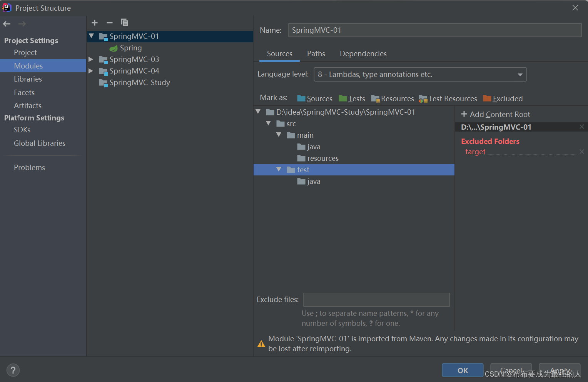
Task: Switch to the Sources tab
Action: [280, 54]
